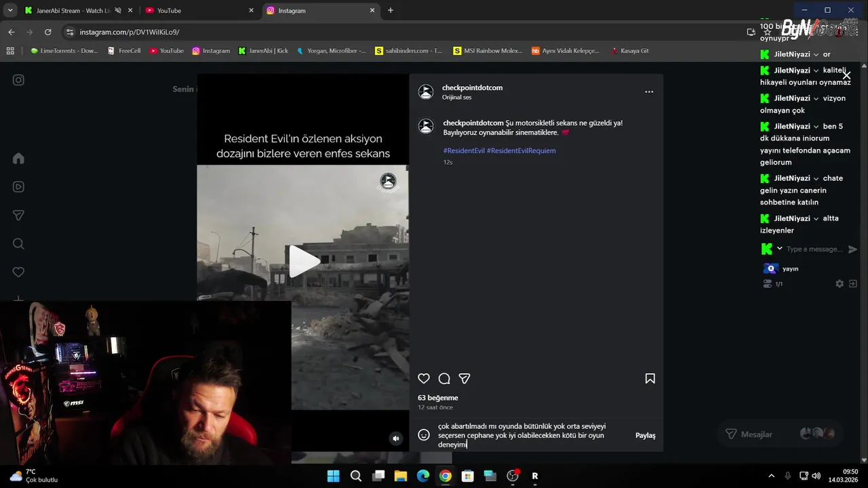
Task: Open Kasaya Git bookmark
Action: [x=629, y=51]
